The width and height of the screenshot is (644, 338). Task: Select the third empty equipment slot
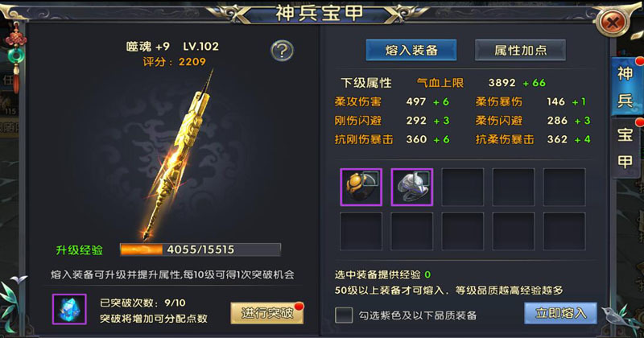coord(463,187)
